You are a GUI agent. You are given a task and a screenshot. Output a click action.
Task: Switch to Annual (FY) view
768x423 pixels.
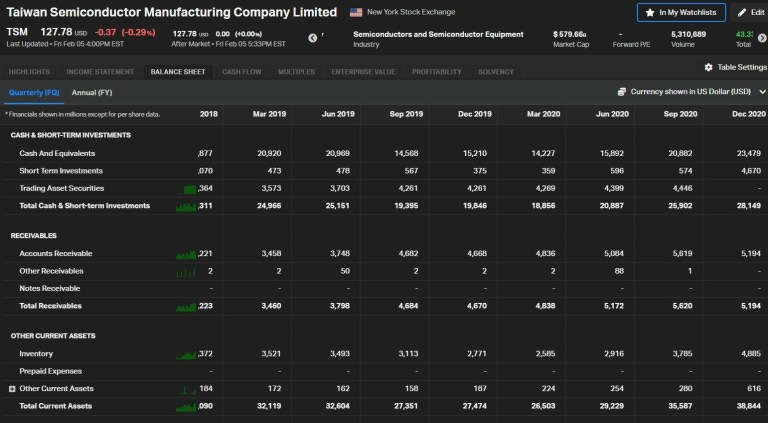pos(92,93)
